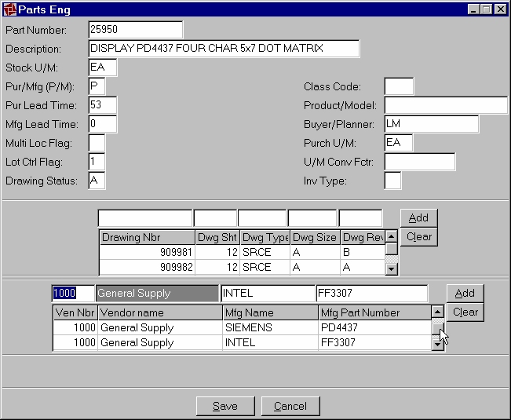Click the Add button beside vendor table
511x420 pixels.
(465, 294)
